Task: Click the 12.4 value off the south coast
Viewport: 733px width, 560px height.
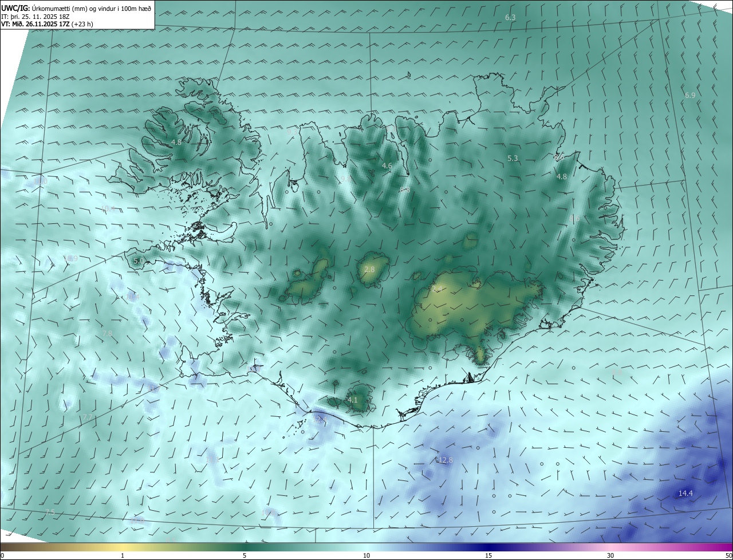Action: coord(320,419)
